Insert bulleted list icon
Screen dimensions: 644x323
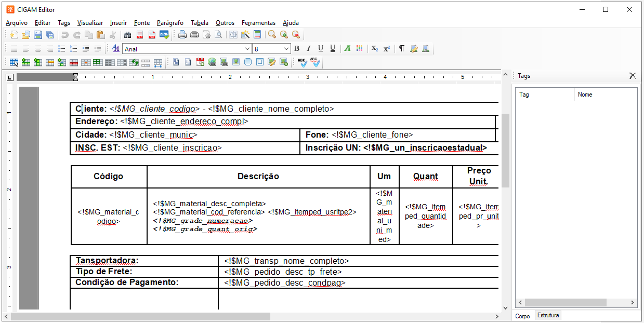pyautogui.click(x=62, y=48)
